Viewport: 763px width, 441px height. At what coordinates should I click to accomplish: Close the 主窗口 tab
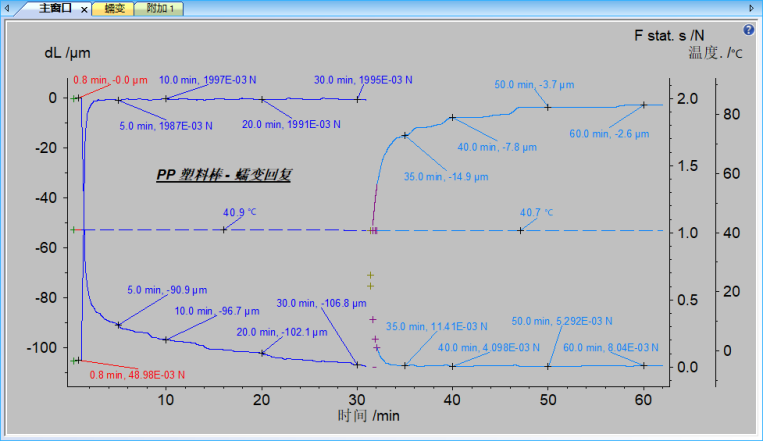click(x=84, y=9)
